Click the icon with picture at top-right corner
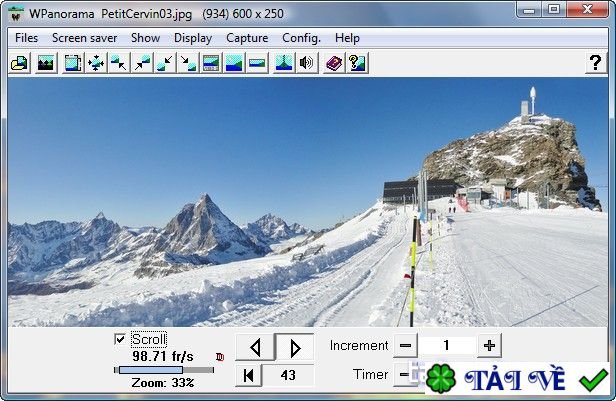This screenshot has width=616, height=401. pos(142,63)
